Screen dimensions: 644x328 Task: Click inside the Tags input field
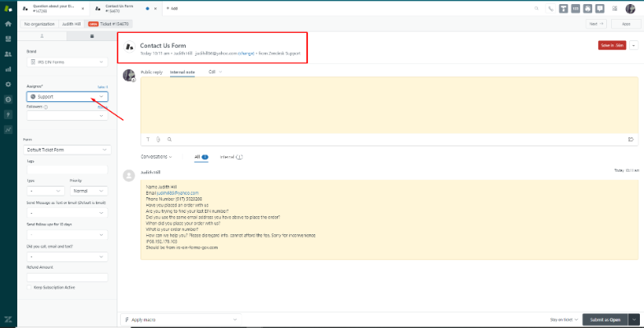67,169
